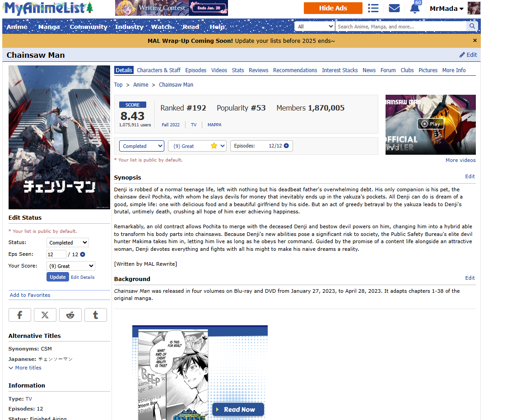Open sidebar Status Completed dropdown

click(x=68, y=243)
